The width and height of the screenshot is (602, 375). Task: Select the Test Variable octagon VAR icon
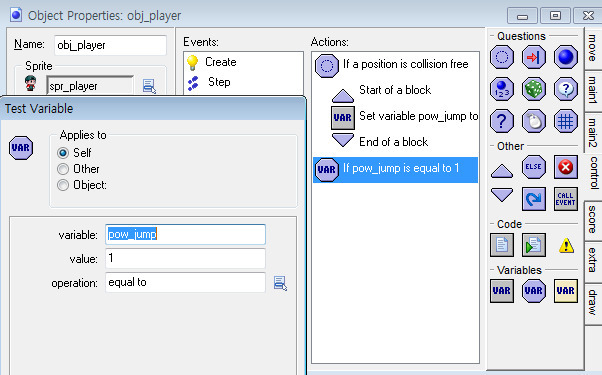534,291
